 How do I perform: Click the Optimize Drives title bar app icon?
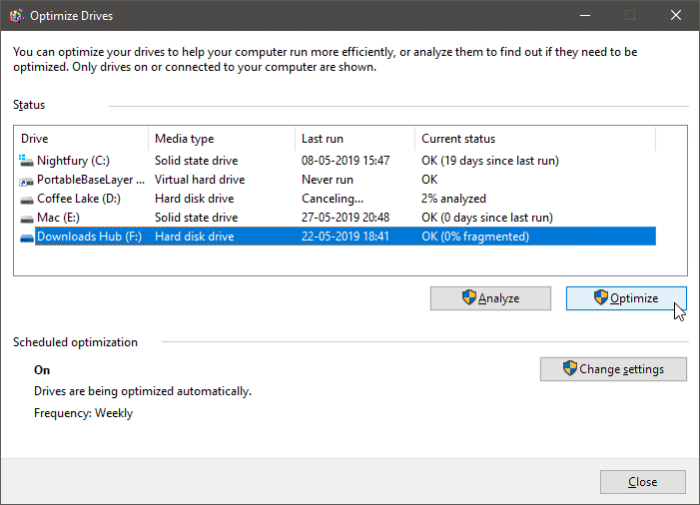click(x=17, y=16)
